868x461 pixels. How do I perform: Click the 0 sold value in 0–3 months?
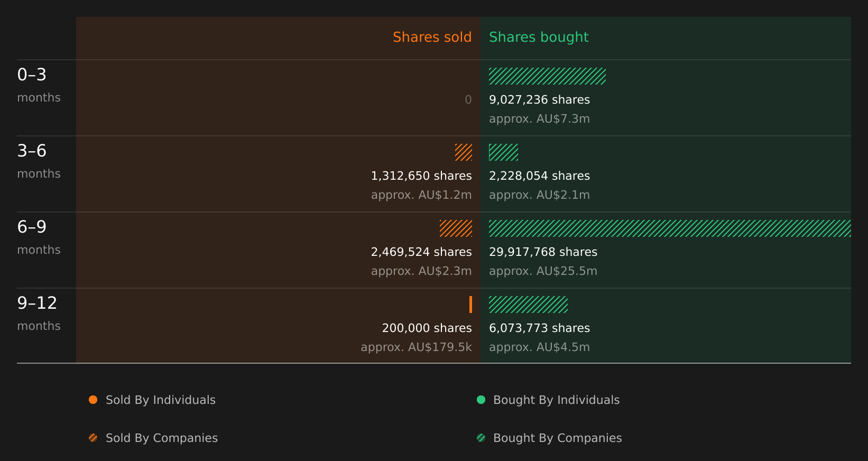click(468, 100)
